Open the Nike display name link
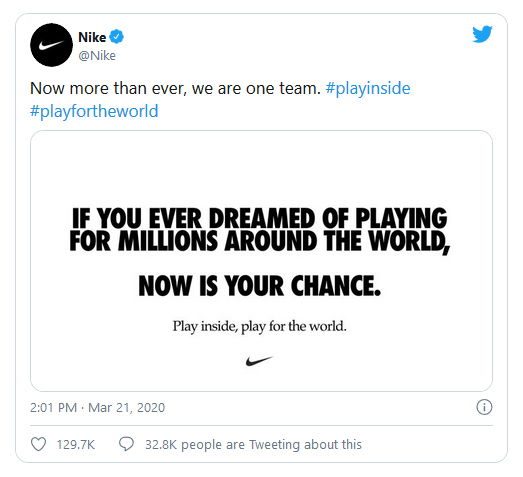Screen dimensions: 523x477 (x=92, y=37)
